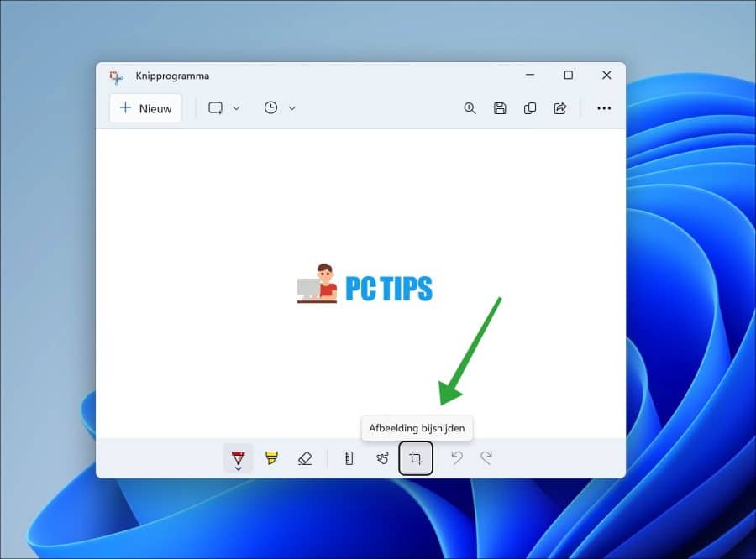Choose the eraser tool
The width and height of the screenshot is (756, 559).
tap(305, 457)
